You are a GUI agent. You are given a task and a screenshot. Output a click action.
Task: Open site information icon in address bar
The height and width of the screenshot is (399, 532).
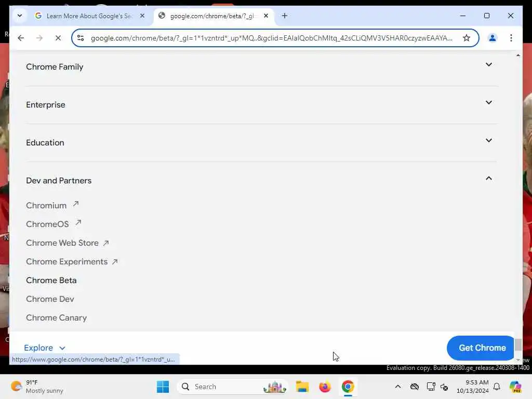[x=81, y=38]
